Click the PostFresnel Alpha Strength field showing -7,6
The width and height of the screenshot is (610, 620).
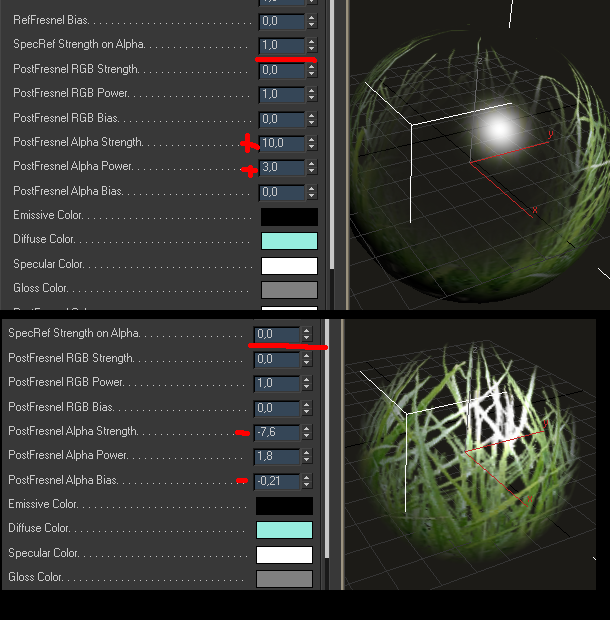[276, 432]
